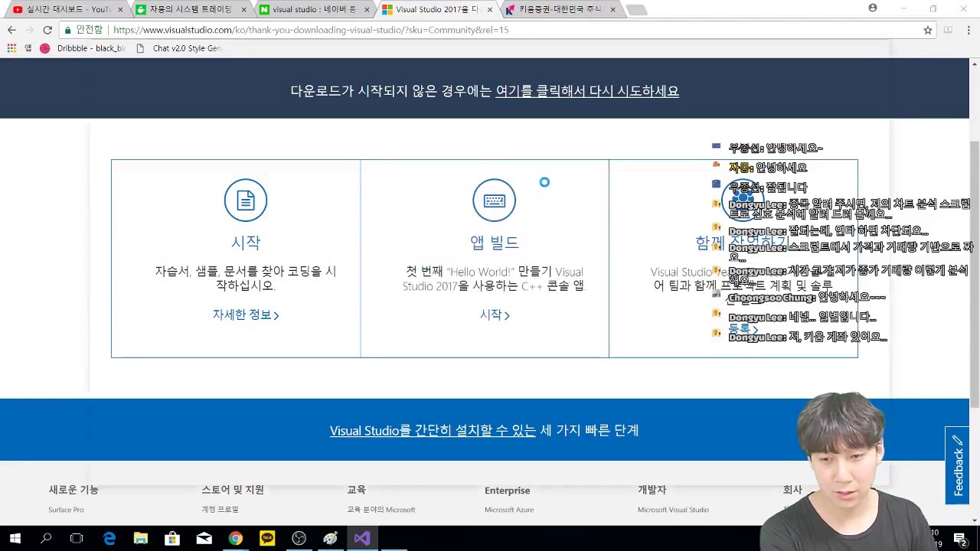The width and height of the screenshot is (980, 551).
Task: Launch Microsoft Edge from the taskbar
Action: (109, 538)
